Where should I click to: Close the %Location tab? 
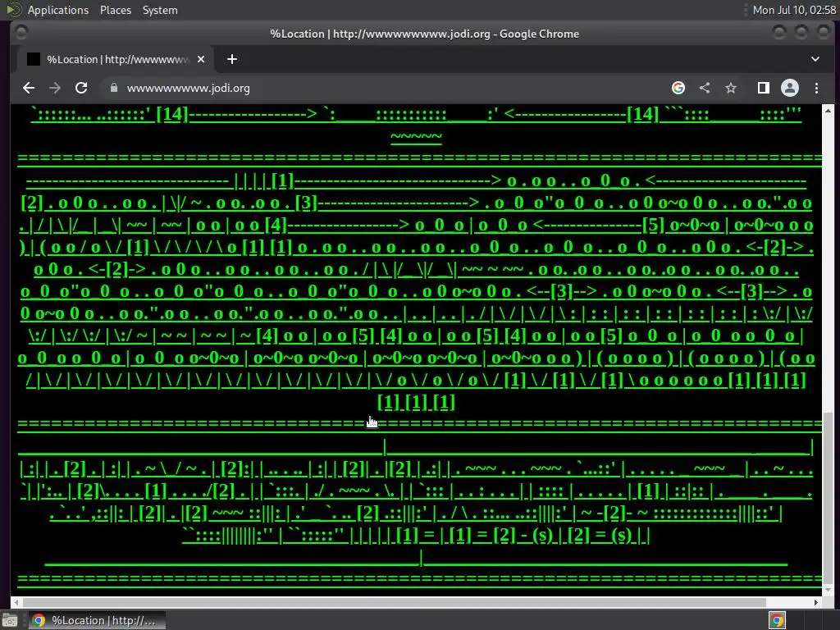click(x=201, y=59)
